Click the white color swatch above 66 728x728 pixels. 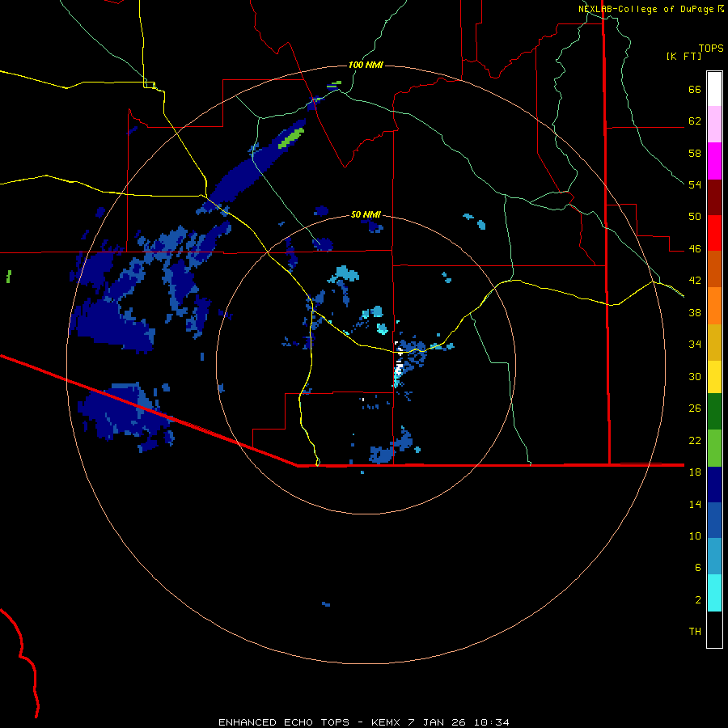click(x=714, y=89)
